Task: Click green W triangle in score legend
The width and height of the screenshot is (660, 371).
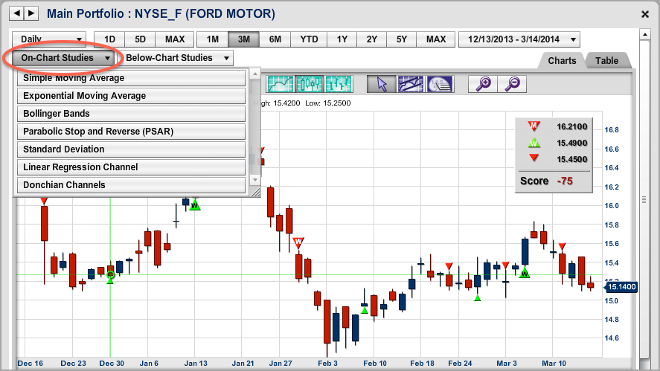Action: point(534,143)
